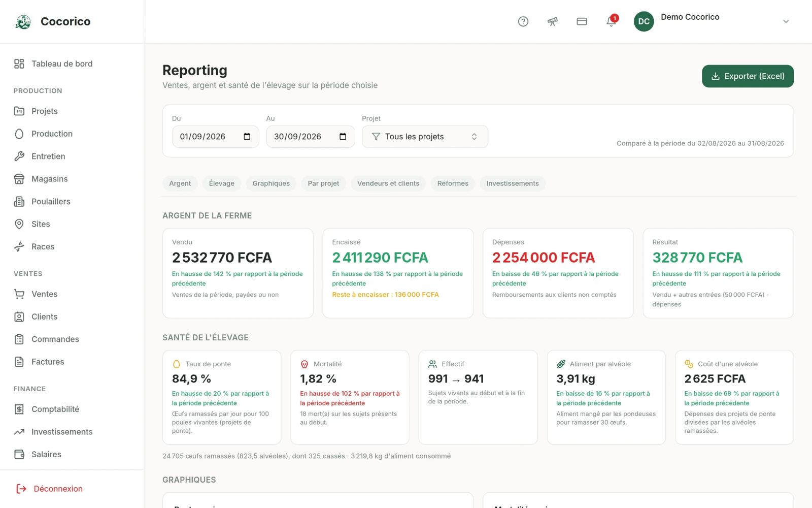Open calendar picker in Du date field
The image size is (812, 508).
click(x=247, y=137)
